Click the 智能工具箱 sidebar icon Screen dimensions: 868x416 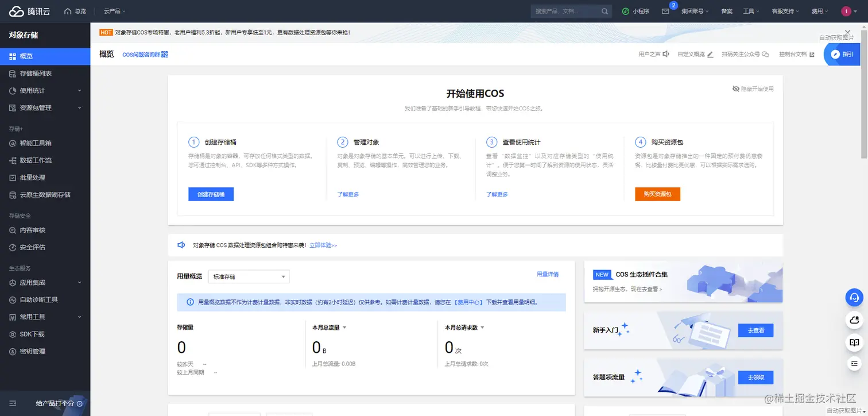click(x=13, y=143)
